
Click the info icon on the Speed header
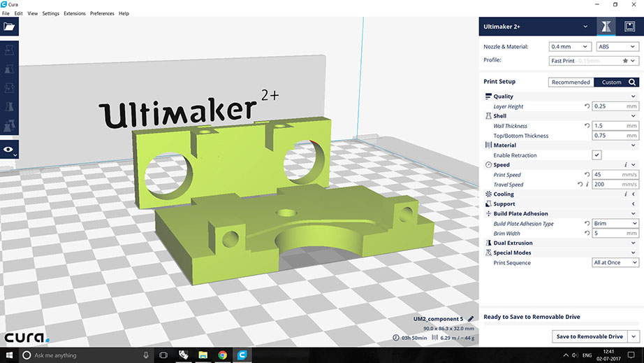[x=626, y=165]
